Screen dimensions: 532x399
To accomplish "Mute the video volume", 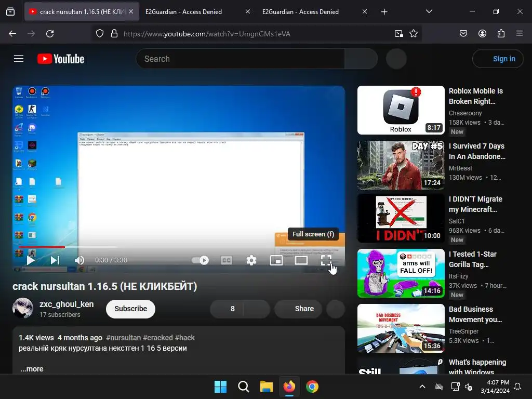I will [79, 260].
